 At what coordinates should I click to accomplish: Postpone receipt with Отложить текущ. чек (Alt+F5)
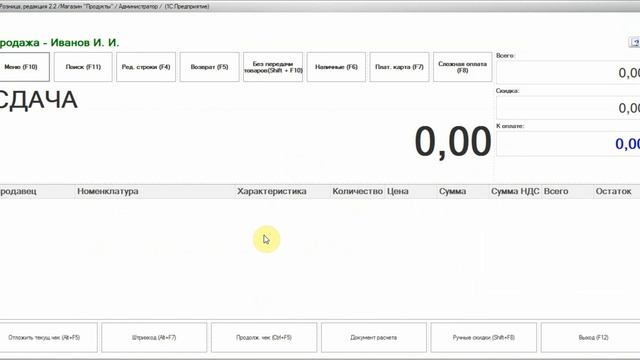48,338
